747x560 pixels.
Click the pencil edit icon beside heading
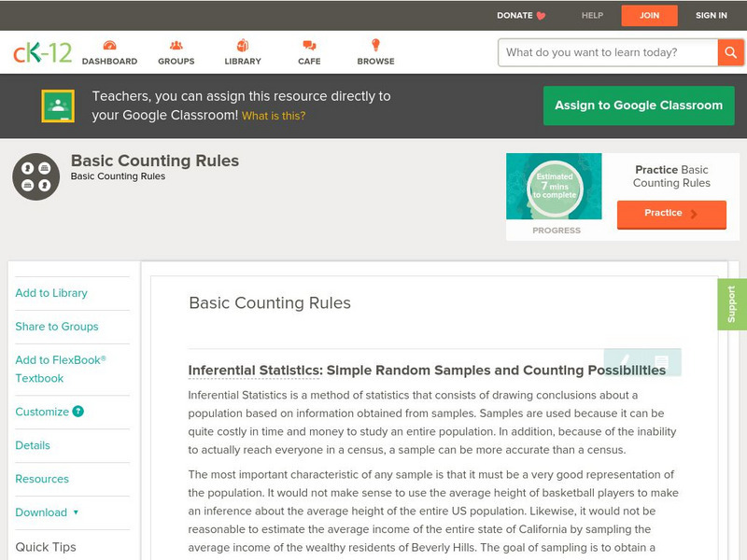(625, 360)
